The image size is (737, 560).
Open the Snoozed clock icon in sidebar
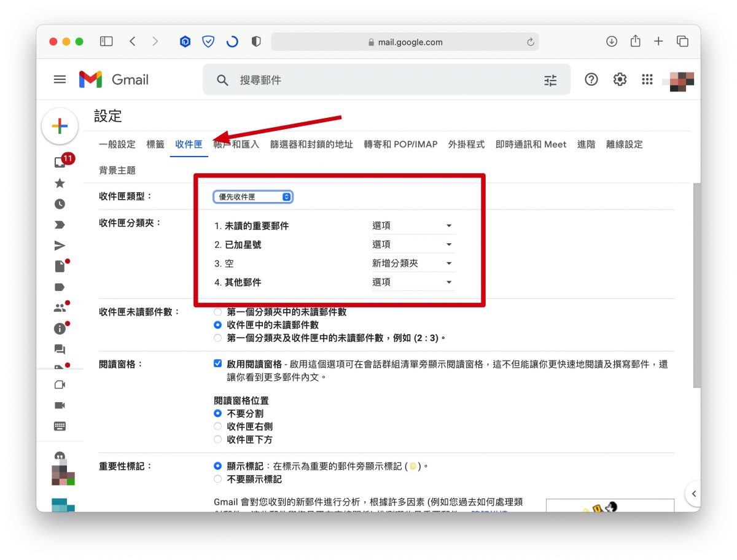coord(60,204)
